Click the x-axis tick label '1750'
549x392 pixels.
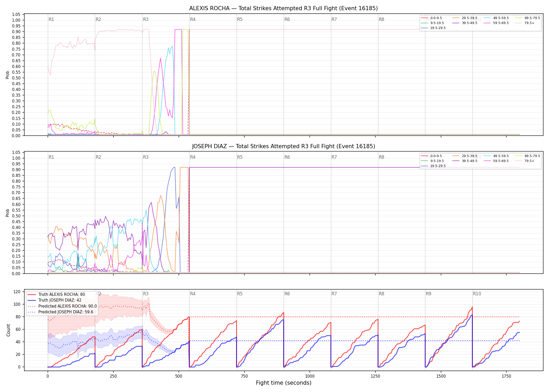coord(506,376)
